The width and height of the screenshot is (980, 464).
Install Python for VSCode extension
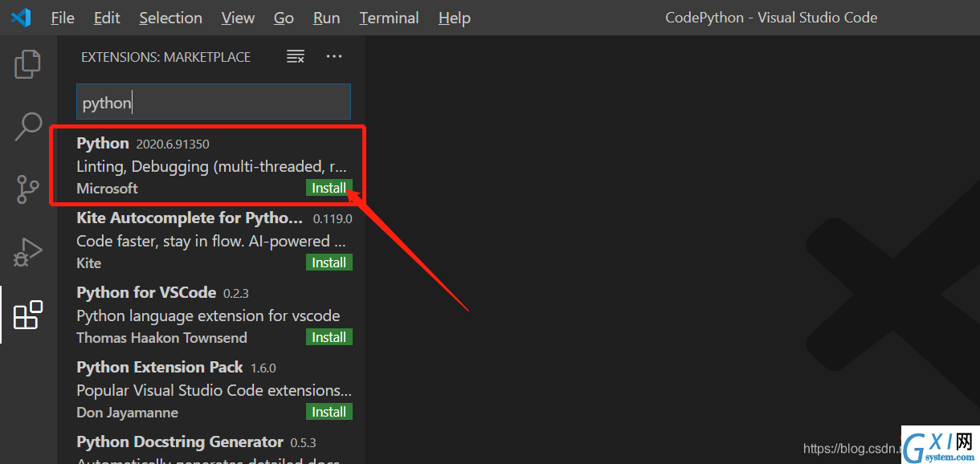[329, 337]
